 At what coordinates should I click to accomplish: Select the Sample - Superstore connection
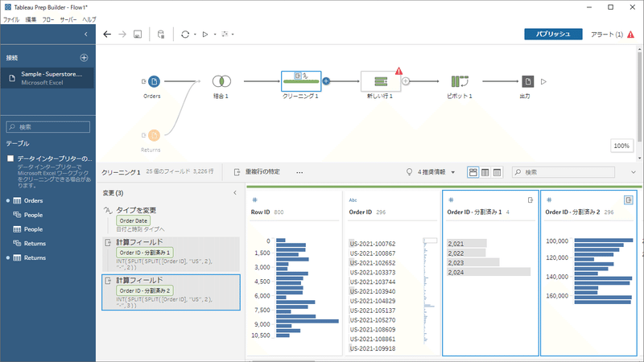tap(47, 78)
